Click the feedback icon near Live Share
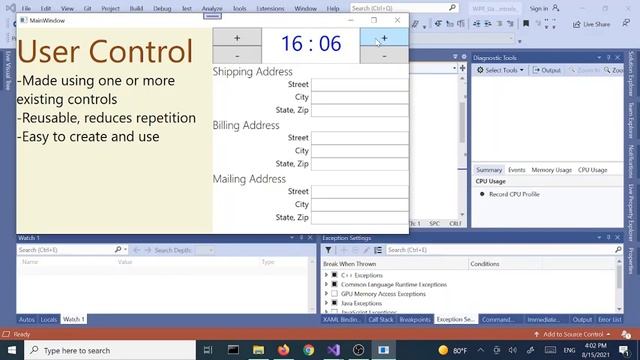The width and height of the screenshot is (640, 360). pyautogui.click(x=626, y=24)
